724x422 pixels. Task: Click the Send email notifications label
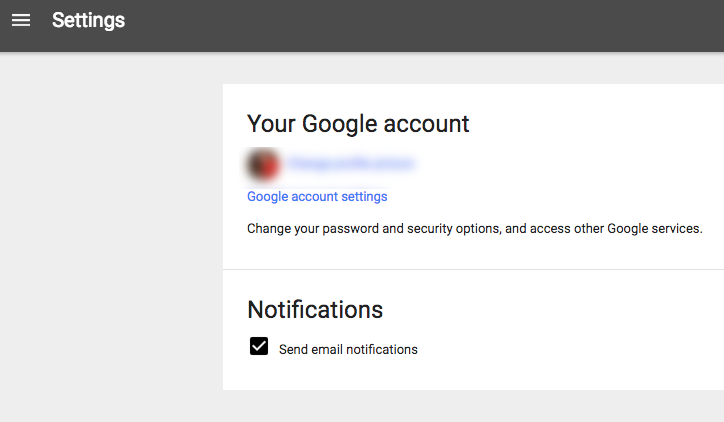tap(348, 350)
